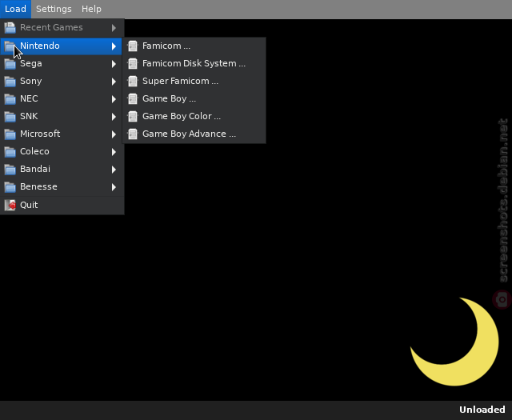The width and height of the screenshot is (512, 420).
Task: Click the Super Famicom cartridge icon
Action: 133,82
